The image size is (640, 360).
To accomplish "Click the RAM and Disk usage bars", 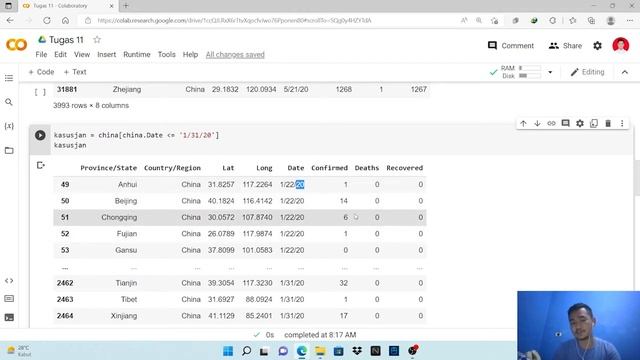I will pos(521,72).
